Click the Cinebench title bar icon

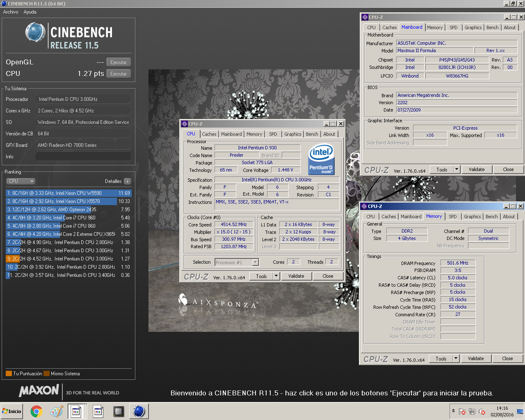coord(4,3)
